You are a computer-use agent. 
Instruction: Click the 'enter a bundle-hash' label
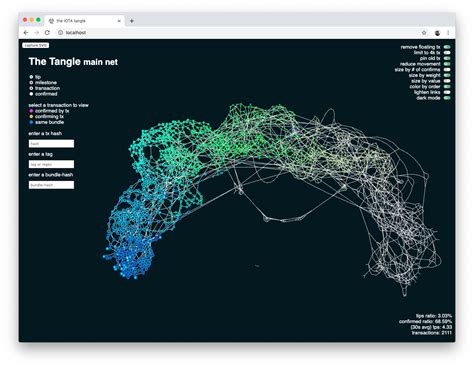tap(51, 175)
